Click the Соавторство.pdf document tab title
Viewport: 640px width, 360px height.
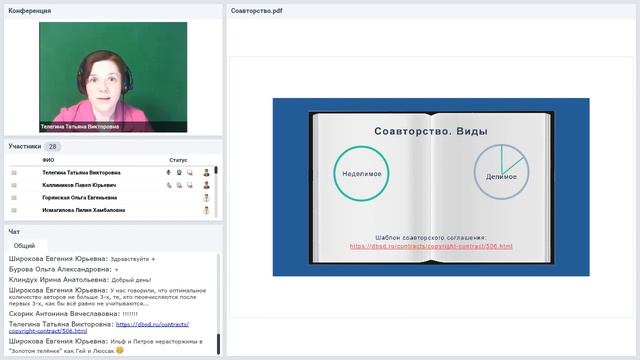click(x=256, y=11)
